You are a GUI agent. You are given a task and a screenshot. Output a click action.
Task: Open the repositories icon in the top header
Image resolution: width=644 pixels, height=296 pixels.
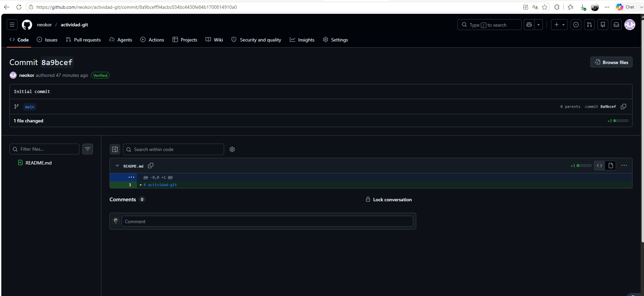click(x=603, y=25)
